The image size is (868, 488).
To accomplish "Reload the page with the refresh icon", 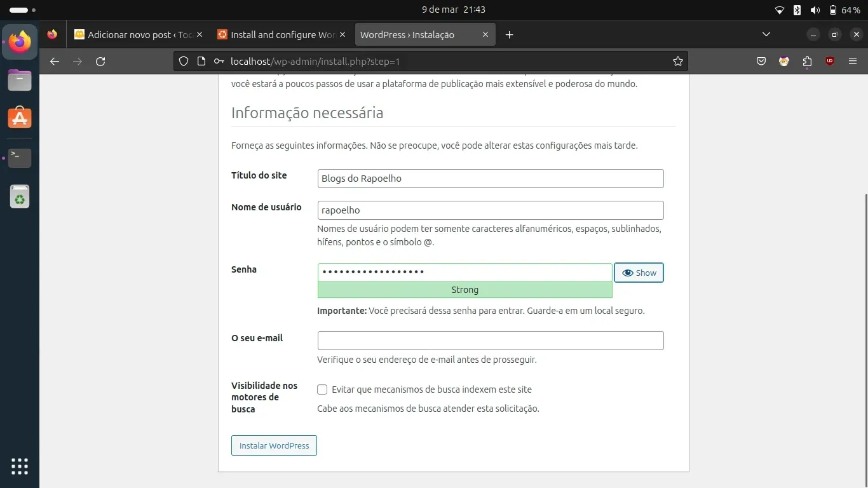I will (x=100, y=62).
